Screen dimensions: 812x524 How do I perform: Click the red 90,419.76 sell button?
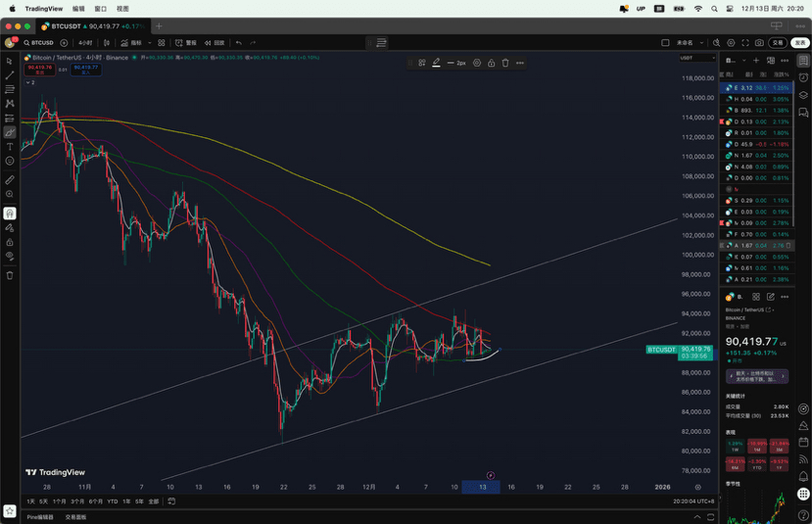click(40, 70)
